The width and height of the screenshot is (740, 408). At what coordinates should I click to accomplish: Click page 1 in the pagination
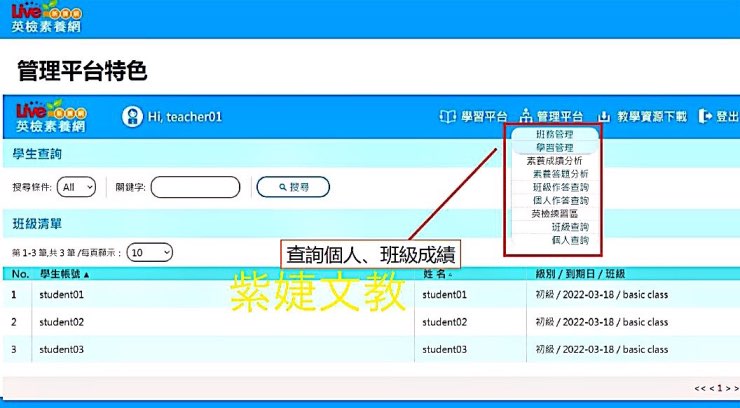point(718,387)
